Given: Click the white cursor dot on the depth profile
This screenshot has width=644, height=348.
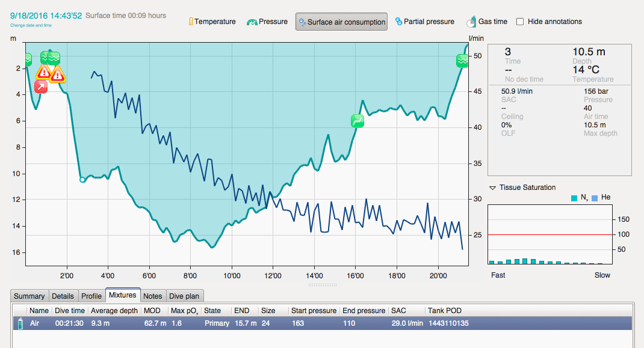Looking at the screenshot, I should pos(82,180).
